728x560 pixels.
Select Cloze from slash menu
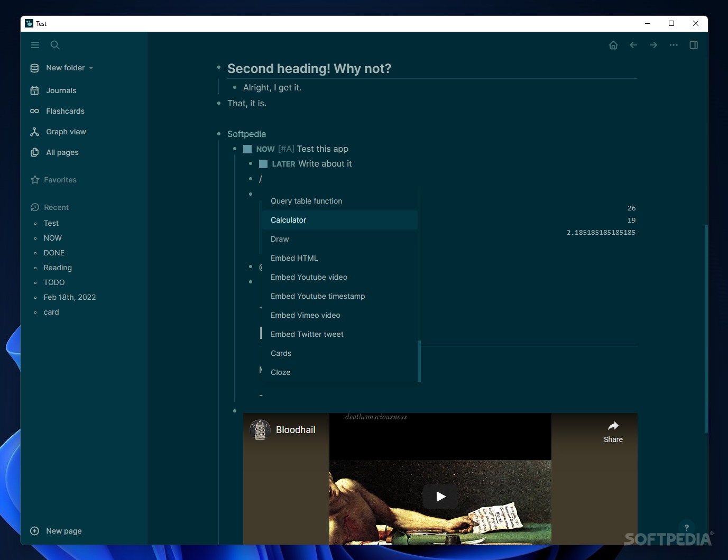pyautogui.click(x=339, y=372)
